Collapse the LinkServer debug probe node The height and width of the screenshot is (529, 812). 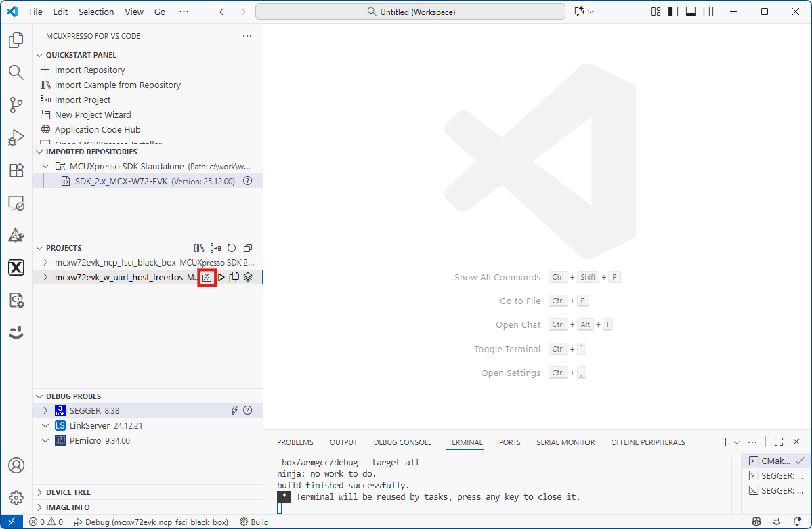45,425
